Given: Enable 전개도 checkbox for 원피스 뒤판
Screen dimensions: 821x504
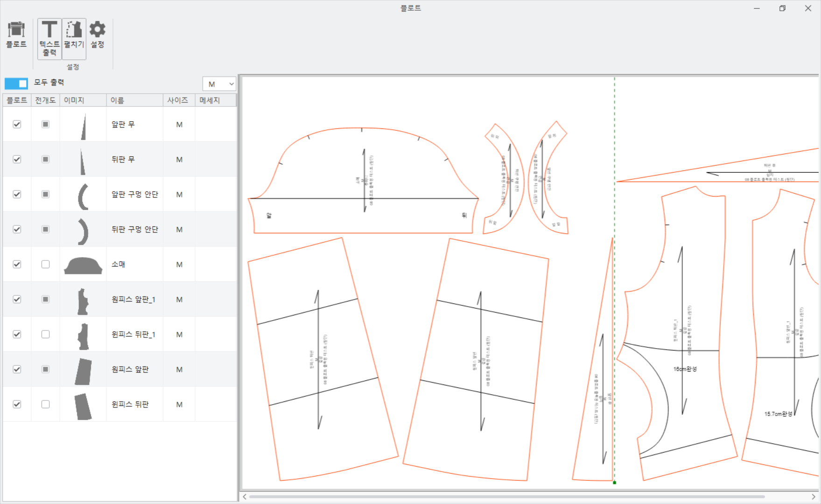Looking at the screenshot, I should (x=45, y=404).
